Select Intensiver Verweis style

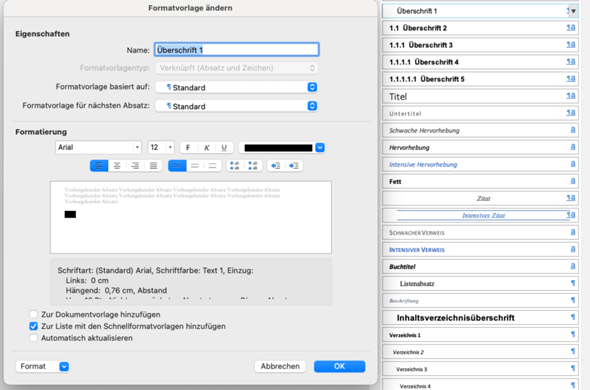click(x=480, y=250)
